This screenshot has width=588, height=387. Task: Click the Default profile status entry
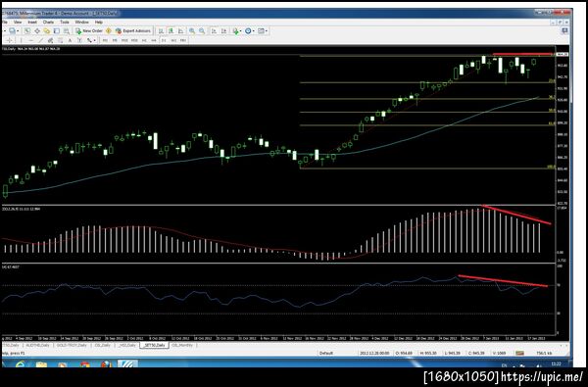(326, 353)
